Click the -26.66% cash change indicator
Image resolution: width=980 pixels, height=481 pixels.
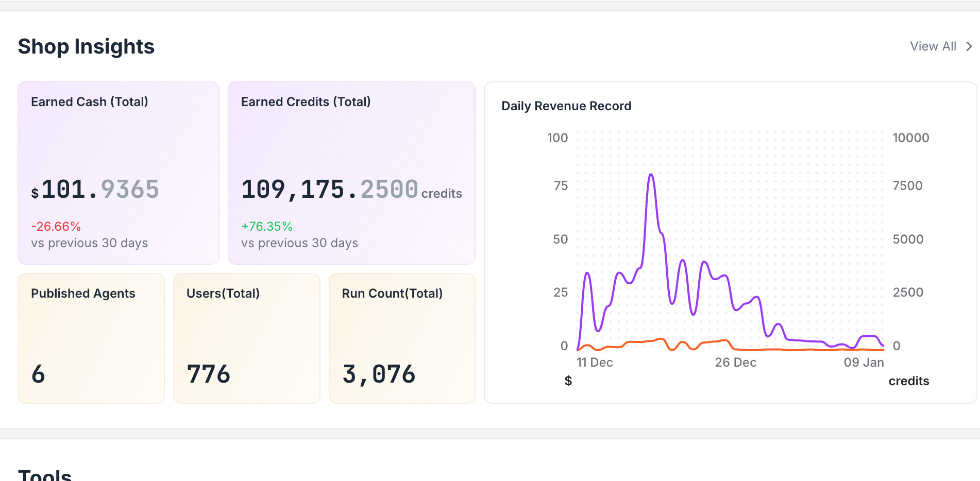point(56,226)
